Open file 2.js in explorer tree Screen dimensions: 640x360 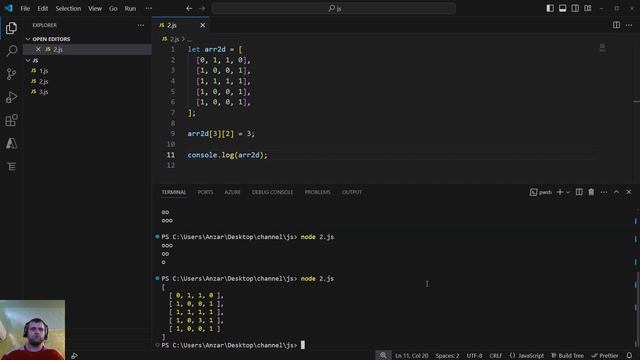[44, 81]
